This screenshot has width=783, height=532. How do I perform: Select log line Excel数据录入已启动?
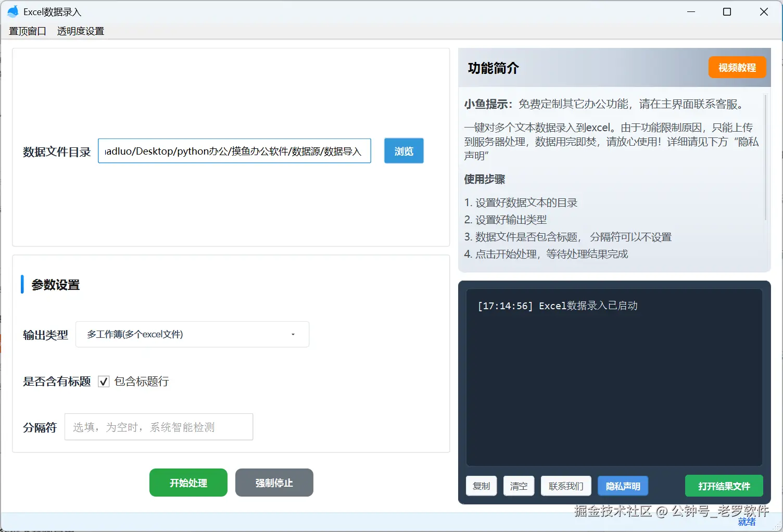(558, 306)
